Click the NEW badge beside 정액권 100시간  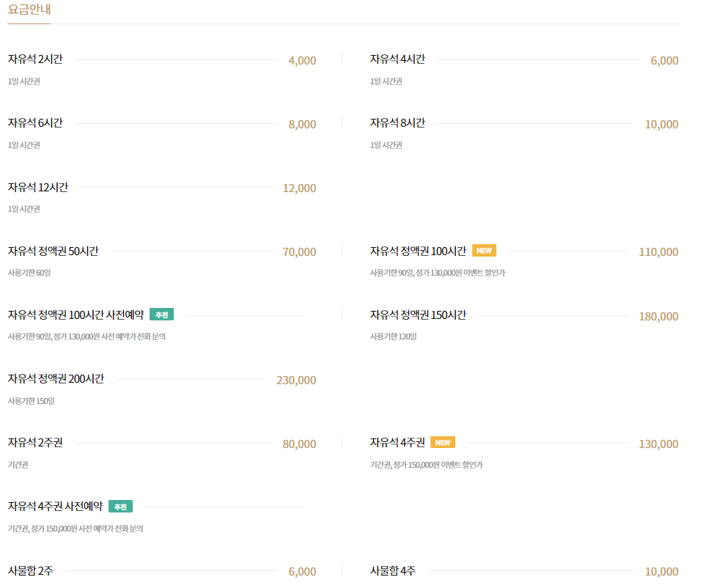484,251
